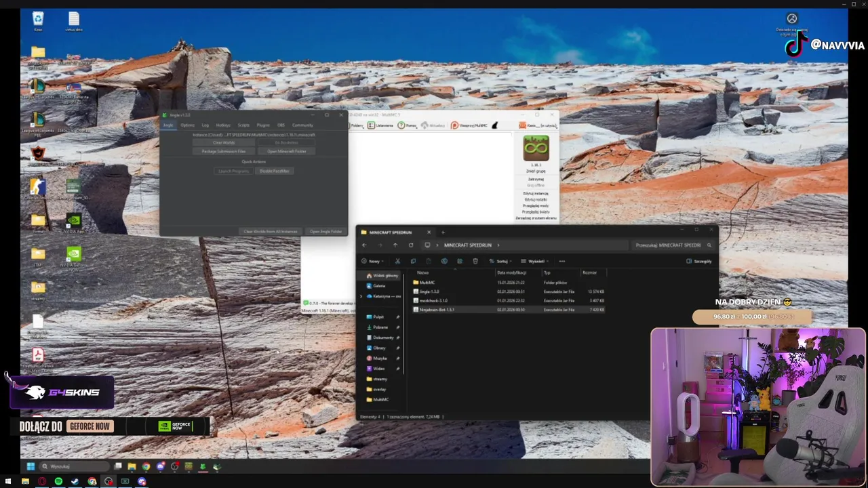Sort by the Data modyfikacji column header
Image resolution: width=868 pixels, height=488 pixels.
tap(512, 272)
